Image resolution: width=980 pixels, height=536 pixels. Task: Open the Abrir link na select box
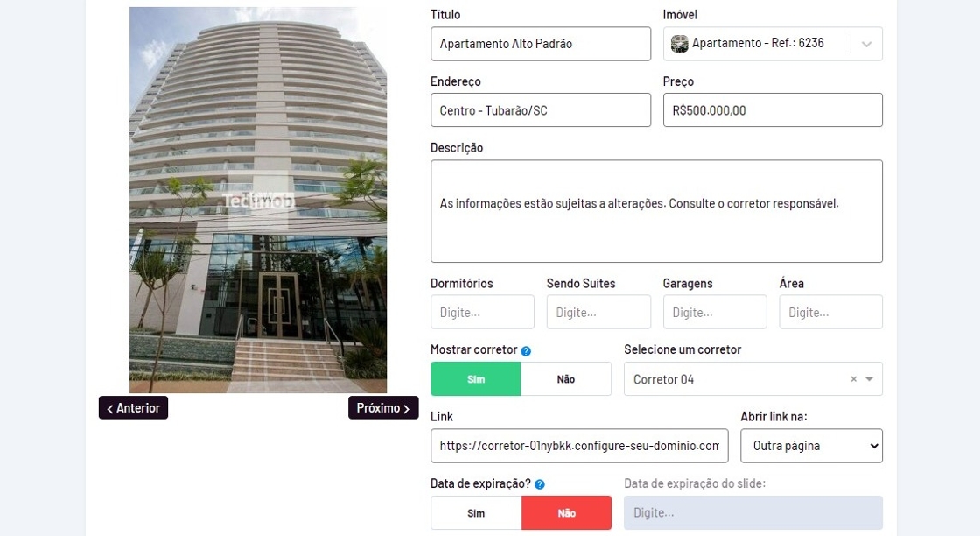click(x=811, y=446)
